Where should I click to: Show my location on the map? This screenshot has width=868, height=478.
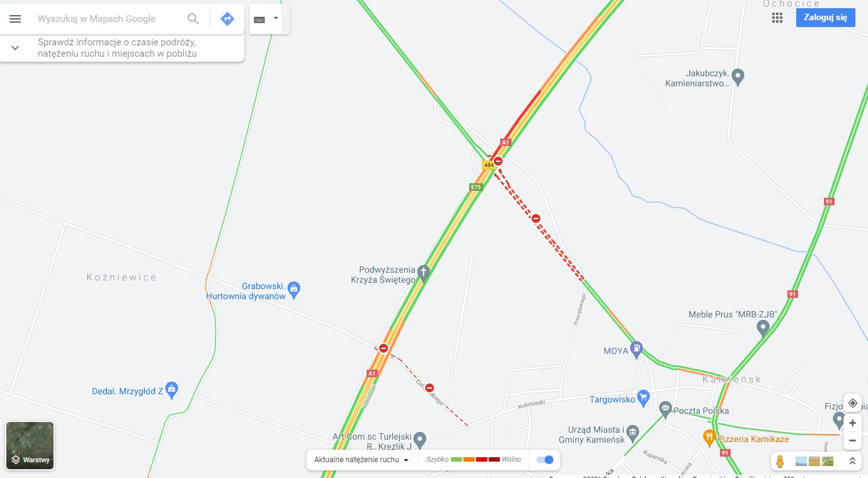pyautogui.click(x=852, y=403)
